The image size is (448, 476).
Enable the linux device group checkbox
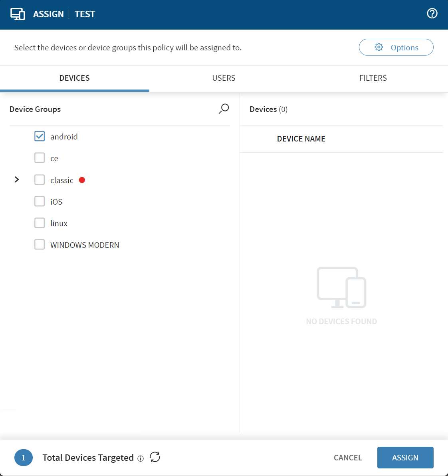40,223
